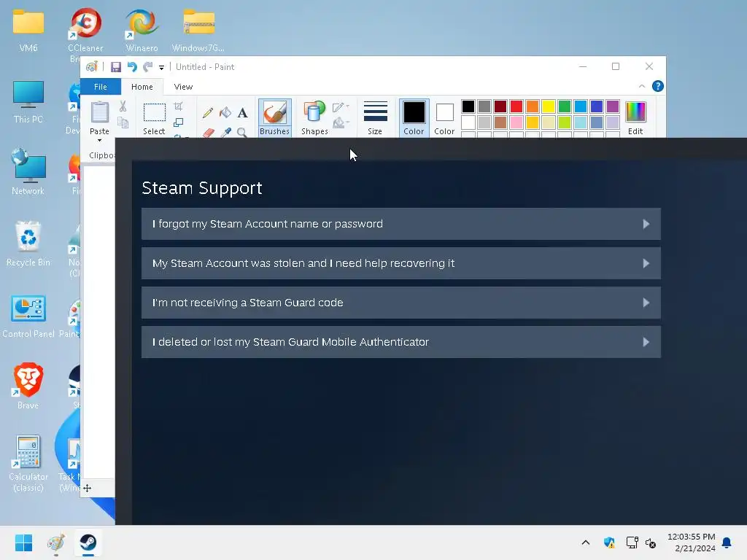Click the Save icon in Paint title bar
747x560 pixels.
[x=116, y=67]
